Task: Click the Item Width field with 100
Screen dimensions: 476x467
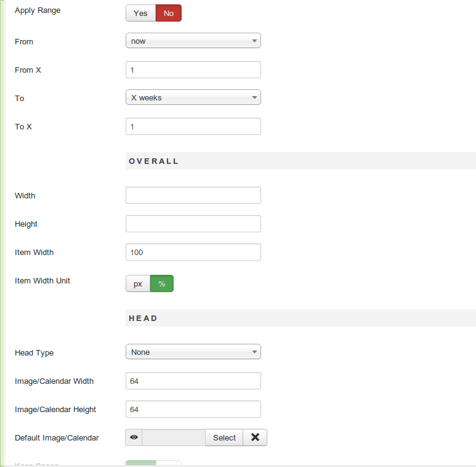Action: (193, 252)
